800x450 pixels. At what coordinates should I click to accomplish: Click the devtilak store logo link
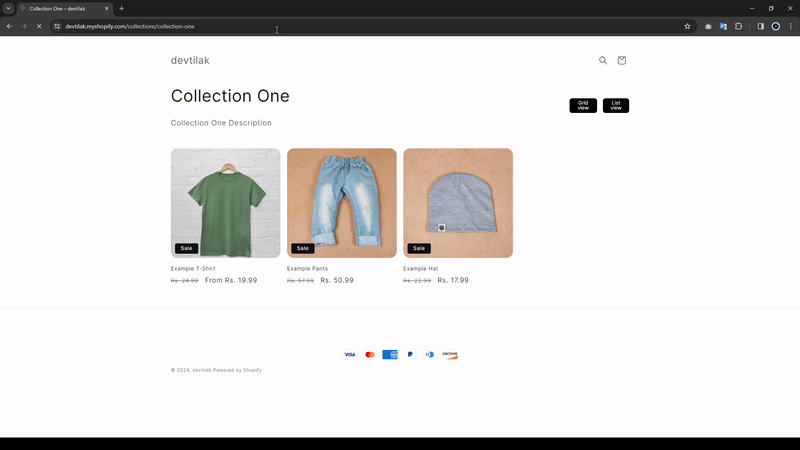[190, 61]
